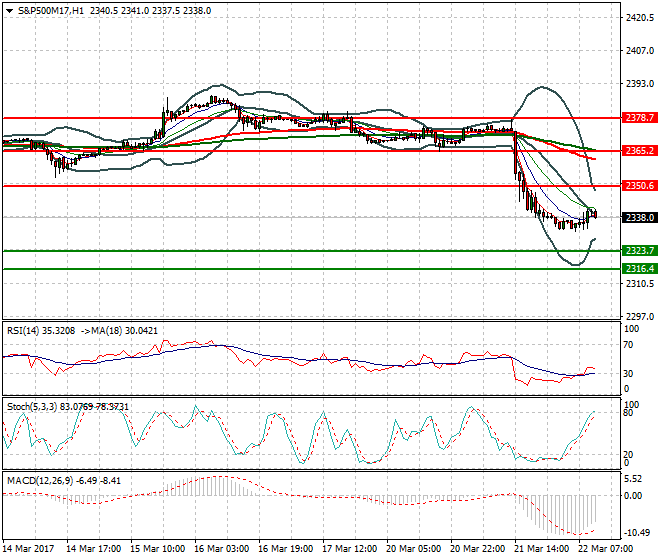
Task: Click the Stochastic scale value 20
Action: coord(628,455)
